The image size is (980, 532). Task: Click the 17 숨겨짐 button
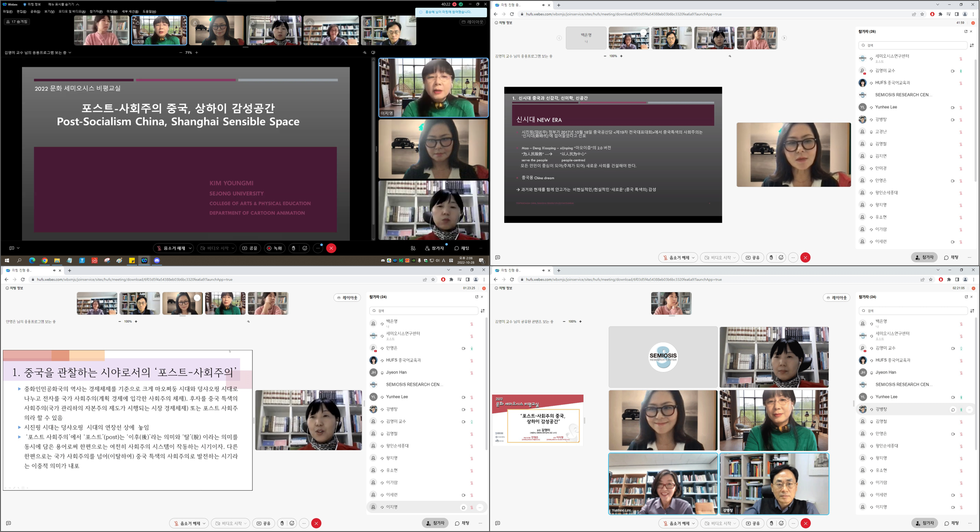click(x=17, y=22)
